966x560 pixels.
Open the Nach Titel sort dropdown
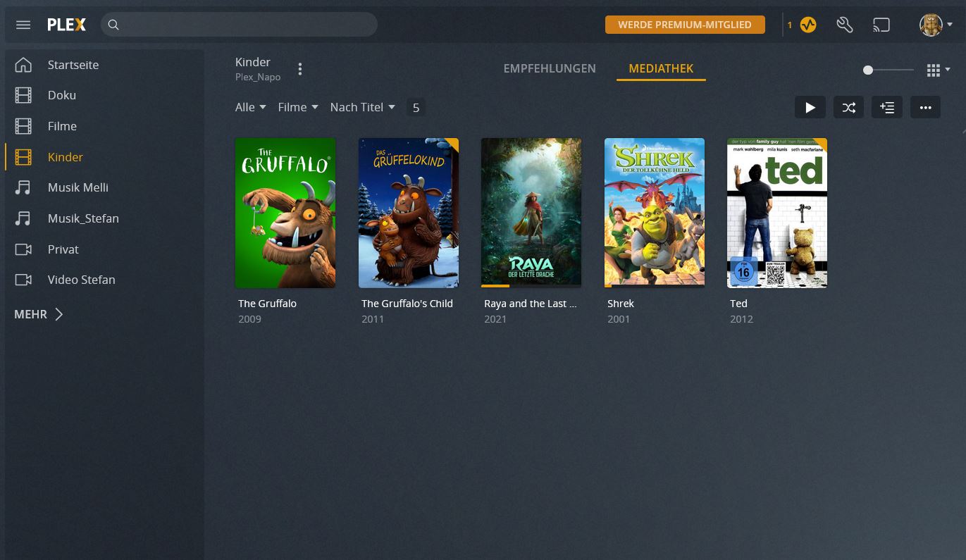362,107
